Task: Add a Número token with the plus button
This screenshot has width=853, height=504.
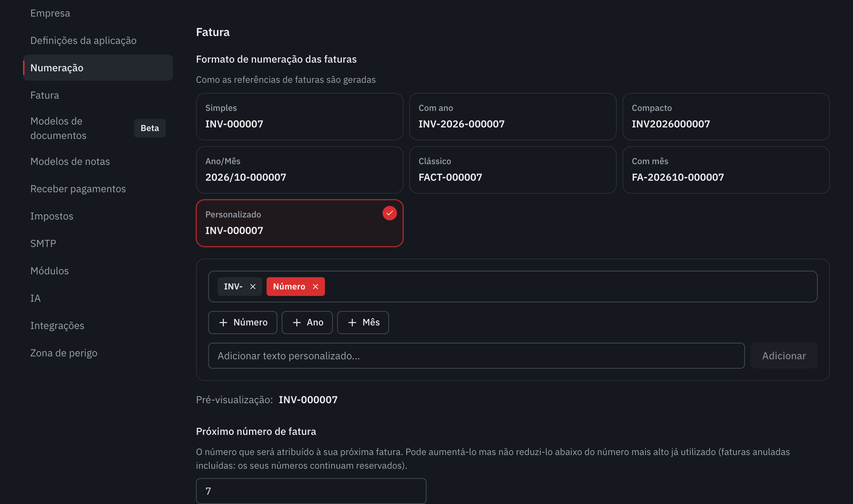Action: click(x=243, y=323)
